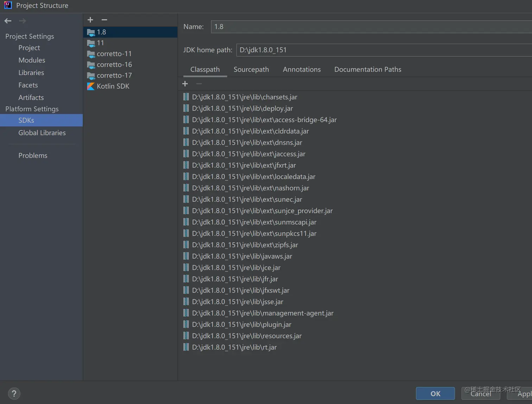
Task: Click the jar icon beside deploy.jar
Action: point(186,108)
